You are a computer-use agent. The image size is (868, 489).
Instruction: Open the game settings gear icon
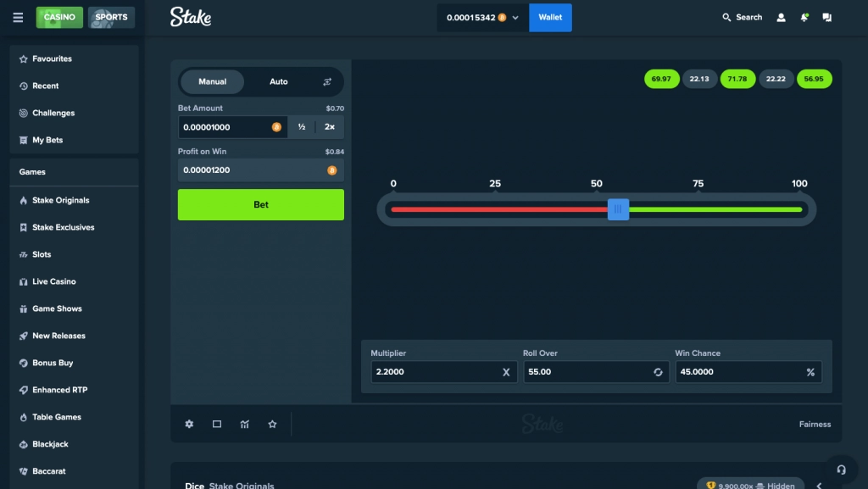(x=189, y=424)
